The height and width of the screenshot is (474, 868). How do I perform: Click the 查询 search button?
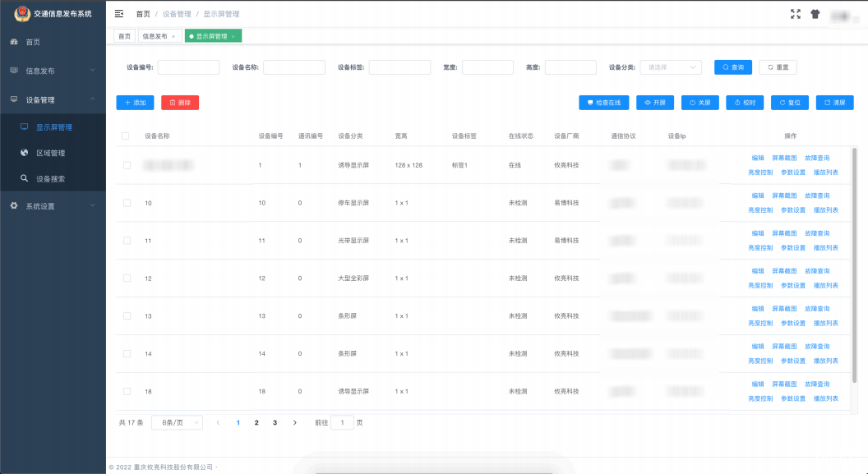tap(732, 67)
